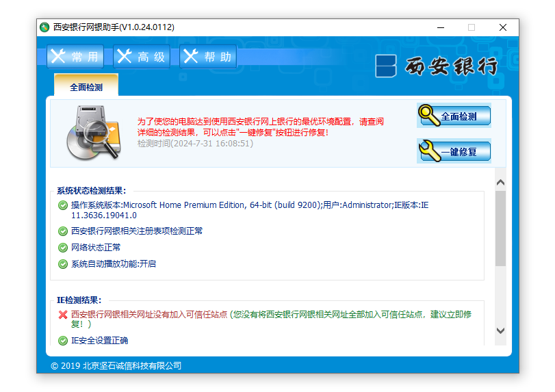Click green check beside IE安全设置正确
The width and height of the screenshot is (555, 392).
coord(63,341)
